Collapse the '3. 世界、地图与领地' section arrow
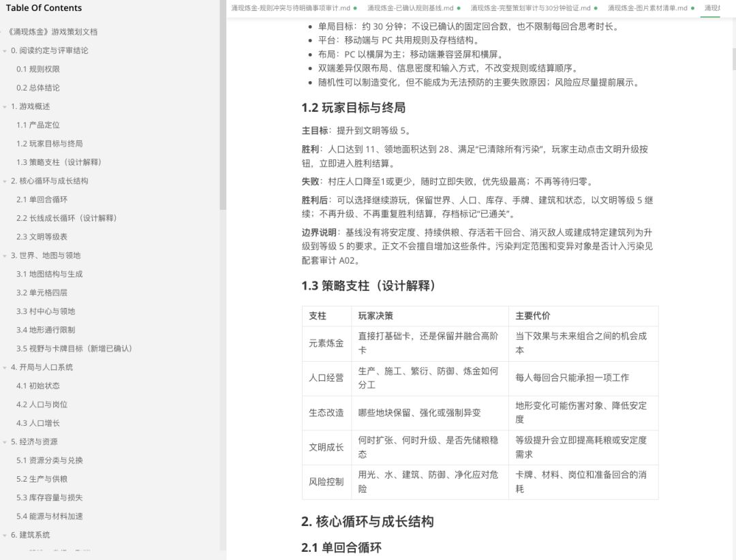The image size is (736, 560). 5,256
